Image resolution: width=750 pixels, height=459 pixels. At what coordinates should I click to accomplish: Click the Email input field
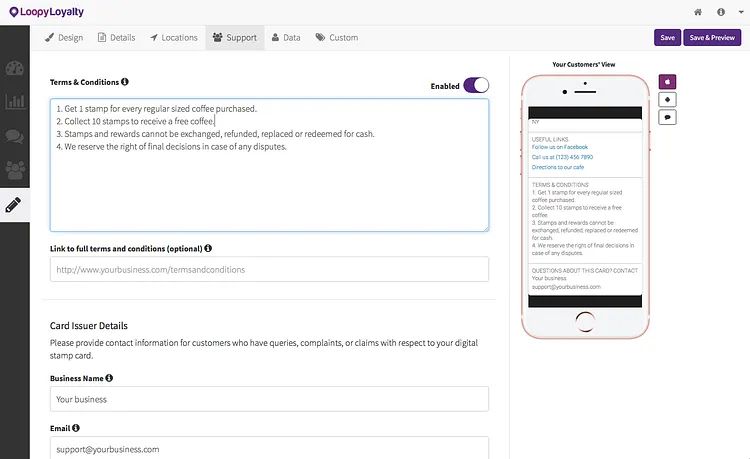pyautogui.click(x=269, y=448)
